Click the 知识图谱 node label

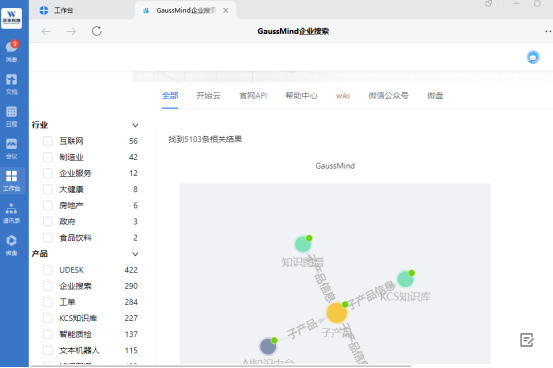302,262
